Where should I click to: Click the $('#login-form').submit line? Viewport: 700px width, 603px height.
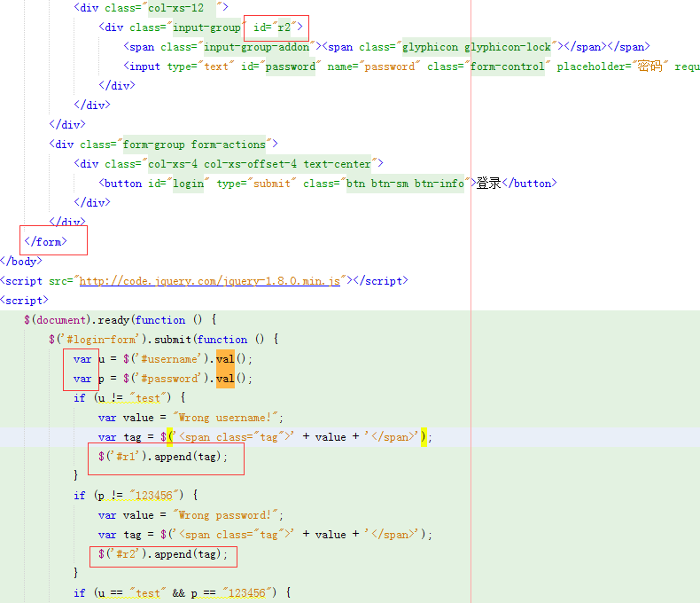point(164,340)
